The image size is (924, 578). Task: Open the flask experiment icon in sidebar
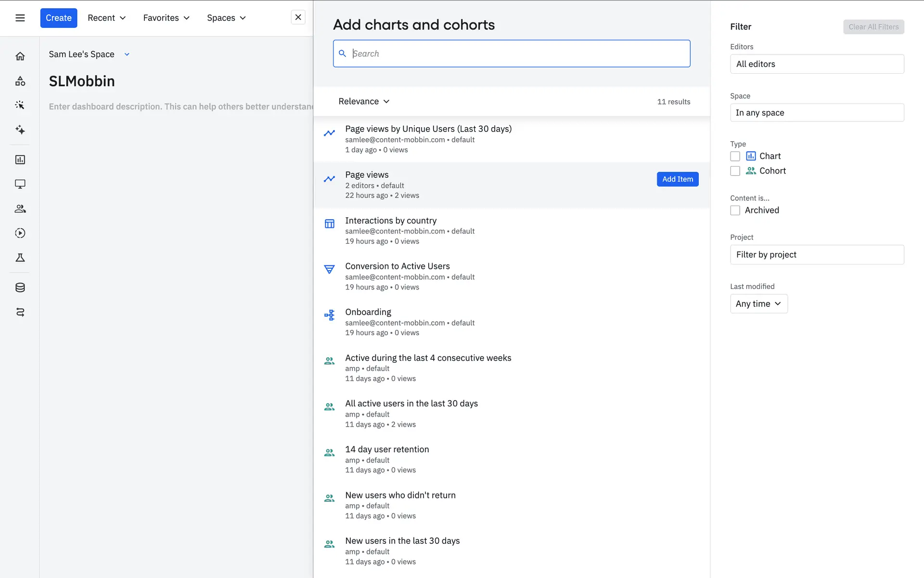[20, 258]
